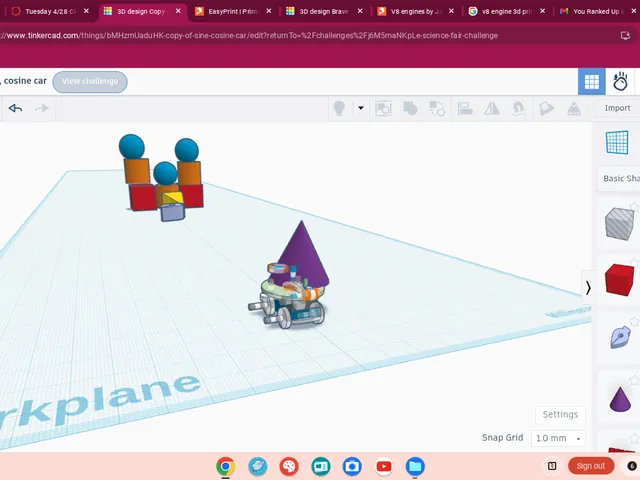Switch to You Ranked Up Gmail tab
Image resolution: width=640 pixels, height=480 pixels.
[598, 11]
